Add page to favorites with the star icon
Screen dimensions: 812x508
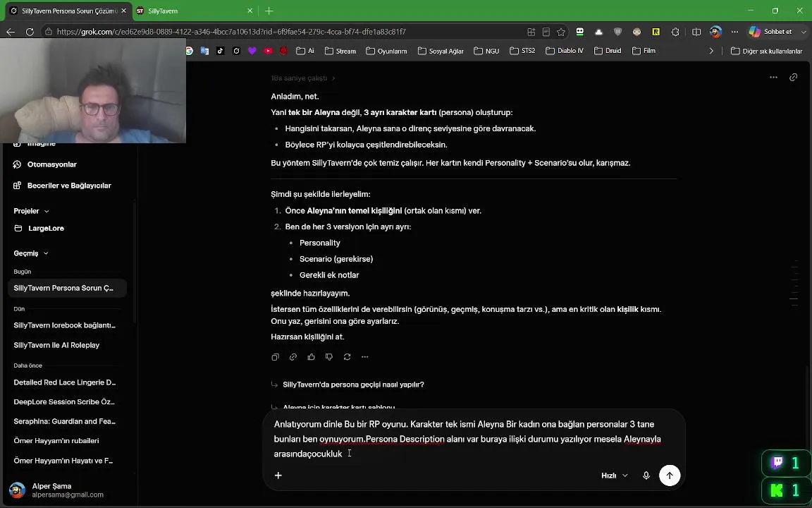(x=561, y=32)
